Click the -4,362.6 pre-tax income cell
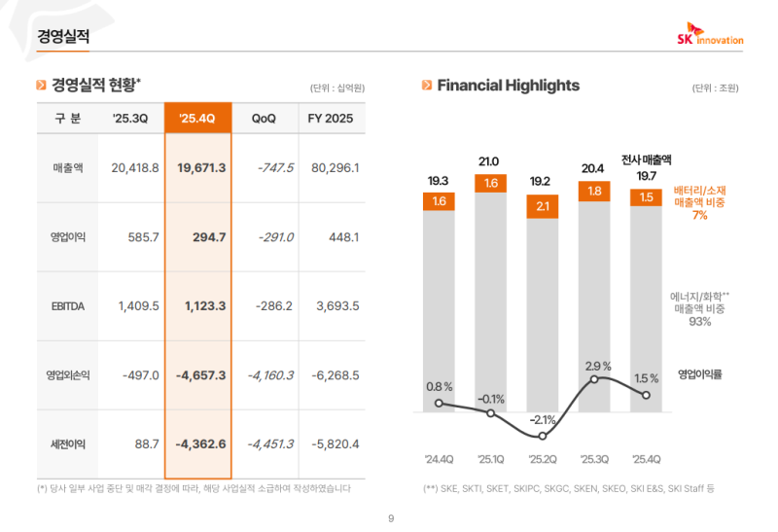 (201, 443)
